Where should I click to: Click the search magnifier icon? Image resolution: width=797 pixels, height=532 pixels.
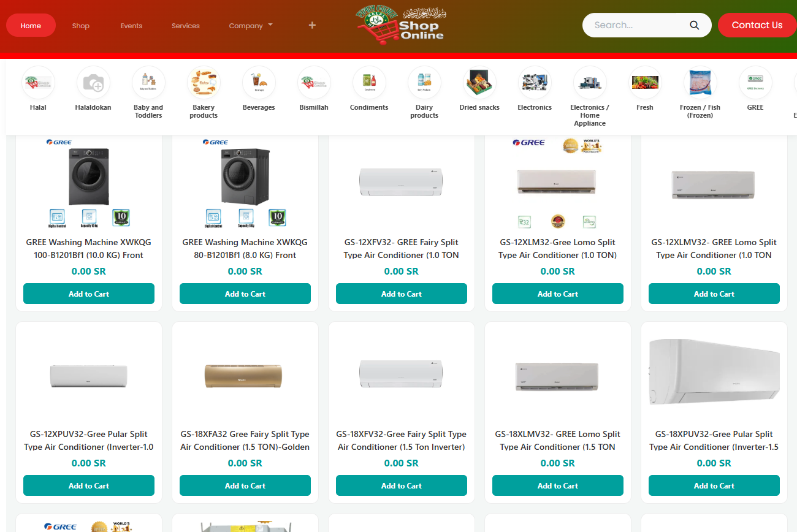point(695,25)
